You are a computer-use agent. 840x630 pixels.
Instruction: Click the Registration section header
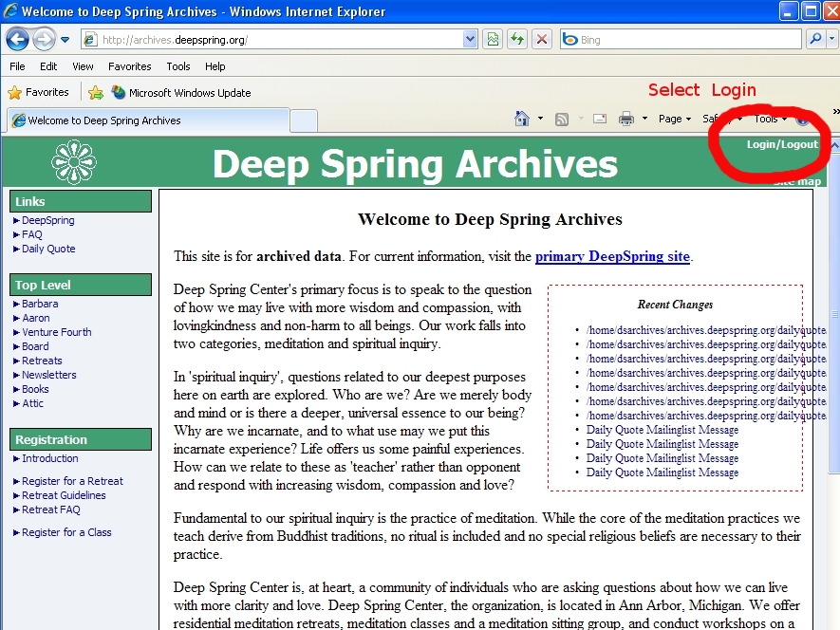81,439
